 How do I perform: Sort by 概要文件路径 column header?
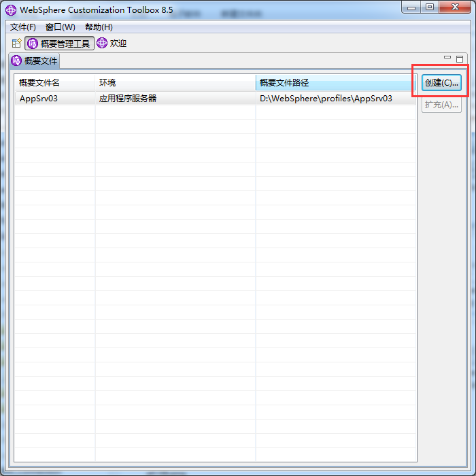coord(336,82)
